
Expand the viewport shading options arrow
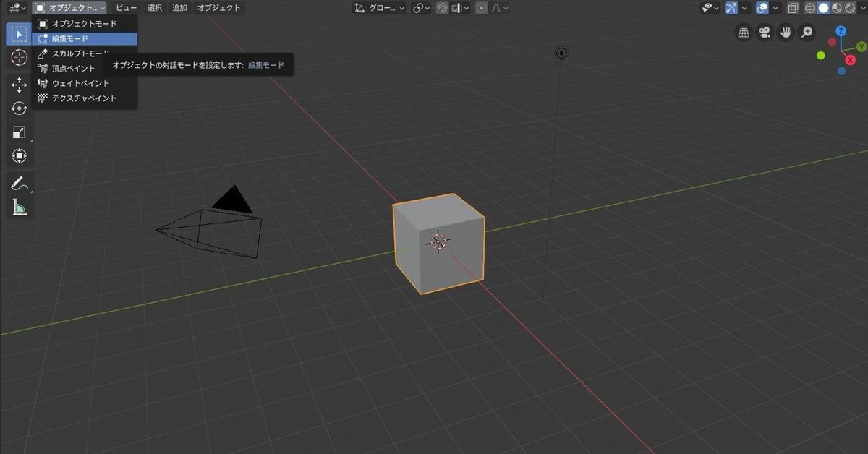(863, 8)
